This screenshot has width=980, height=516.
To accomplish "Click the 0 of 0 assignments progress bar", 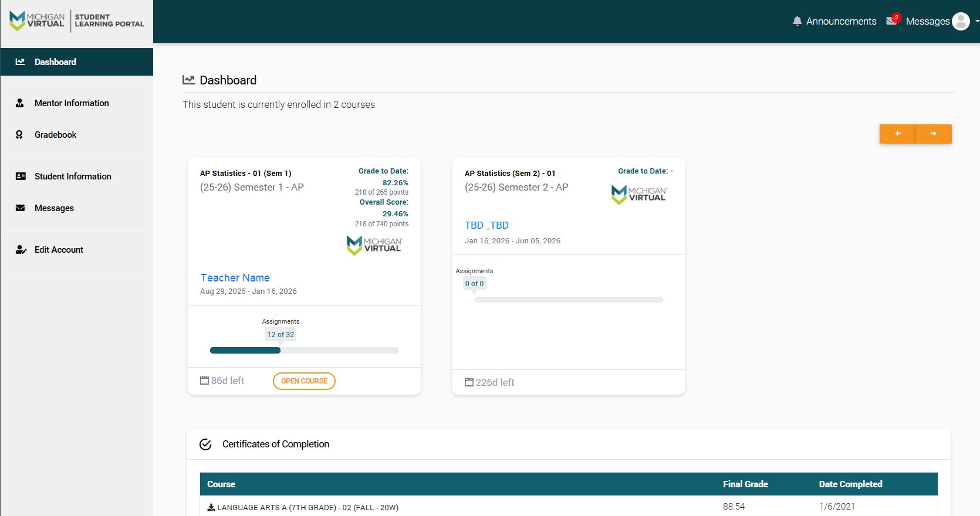I will tap(569, 300).
